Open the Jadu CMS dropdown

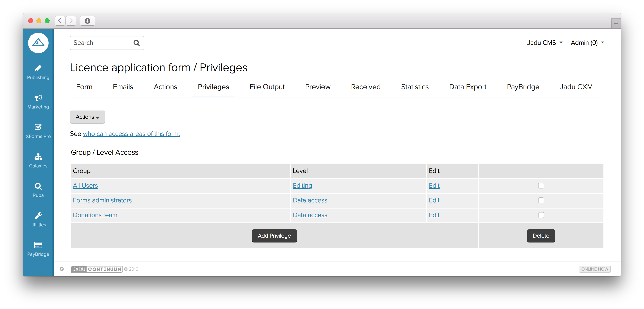[x=545, y=43]
